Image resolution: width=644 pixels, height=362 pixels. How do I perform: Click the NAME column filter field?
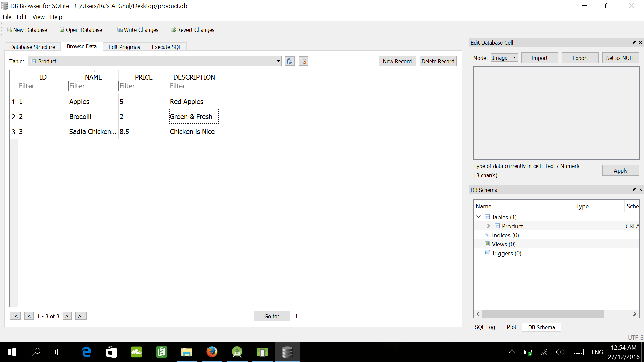pos(93,86)
